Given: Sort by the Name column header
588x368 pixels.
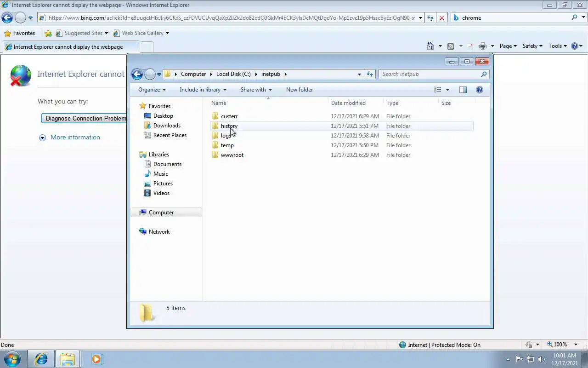Looking at the screenshot, I should (268, 103).
